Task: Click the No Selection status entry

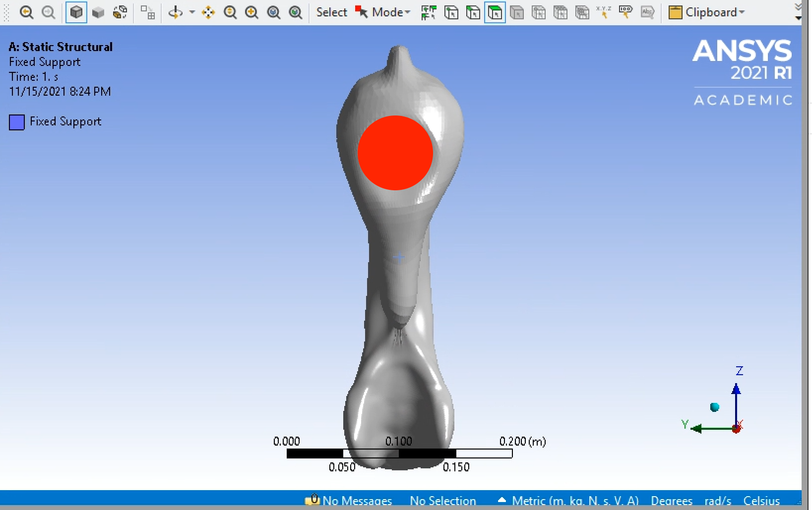Action: [443, 501]
